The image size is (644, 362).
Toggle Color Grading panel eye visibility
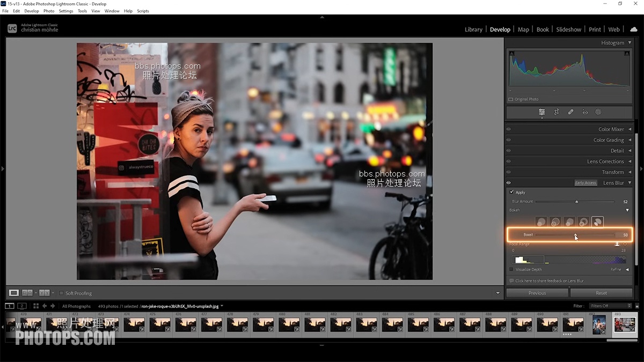click(x=509, y=140)
